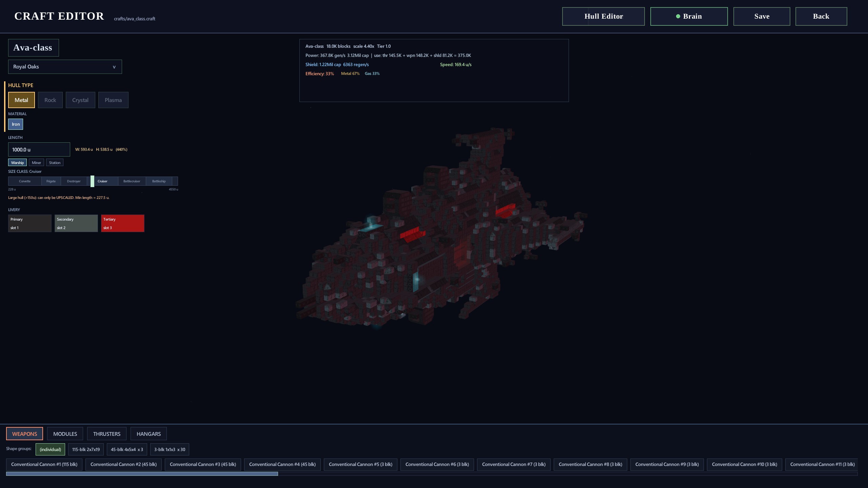Switch to the WEAPONS tab

[24, 434]
